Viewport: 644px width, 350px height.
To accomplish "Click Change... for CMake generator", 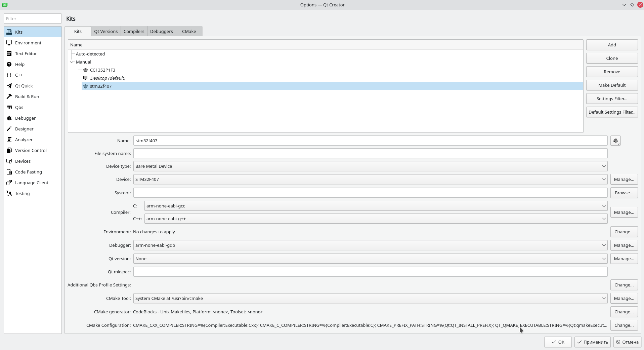I will pyautogui.click(x=624, y=312).
